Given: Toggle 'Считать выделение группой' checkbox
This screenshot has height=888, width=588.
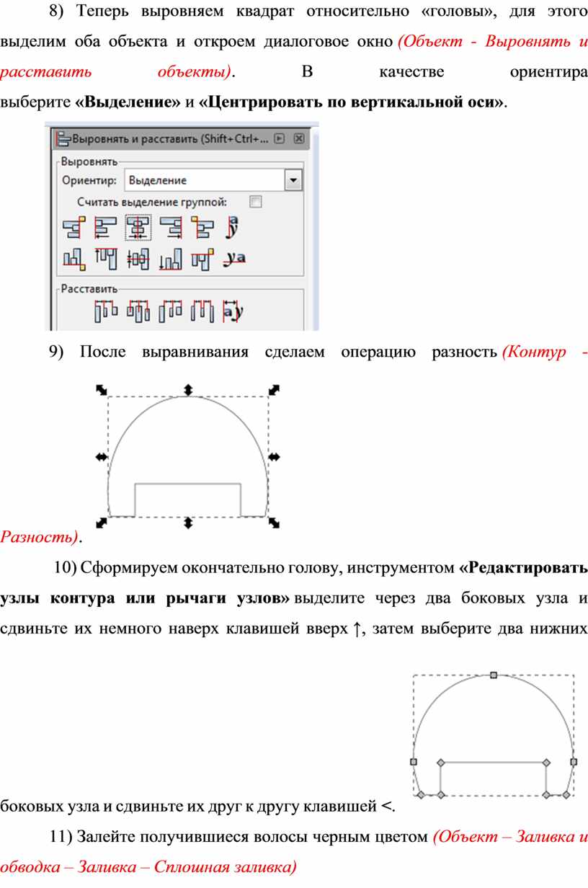Looking at the screenshot, I should pyautogui.click(x=255, y=202).
